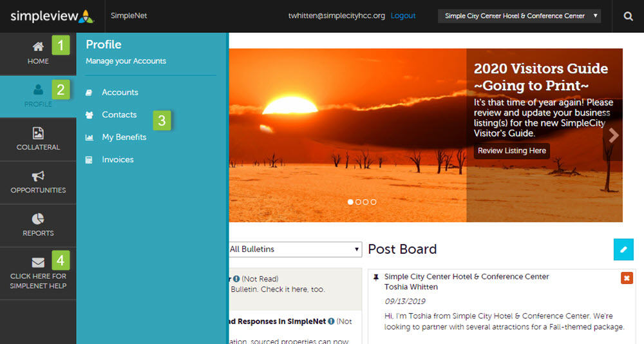Select Contacts in Profile menu

click(119, 115)
